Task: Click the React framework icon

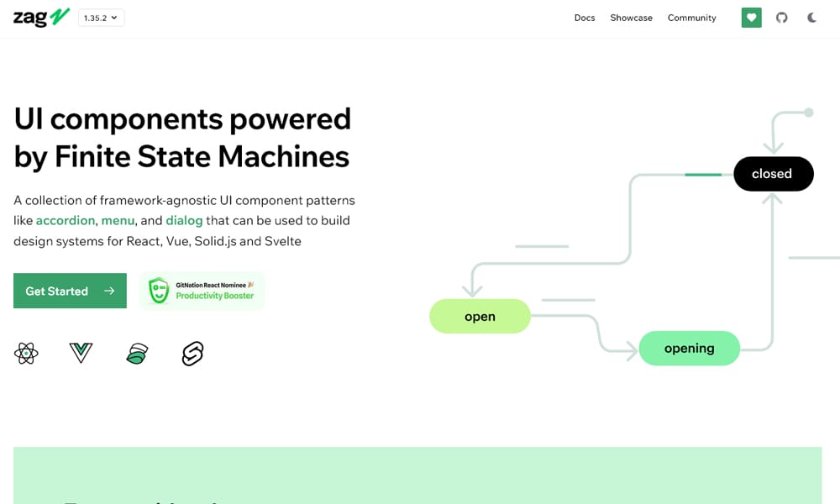Action: 26,353
